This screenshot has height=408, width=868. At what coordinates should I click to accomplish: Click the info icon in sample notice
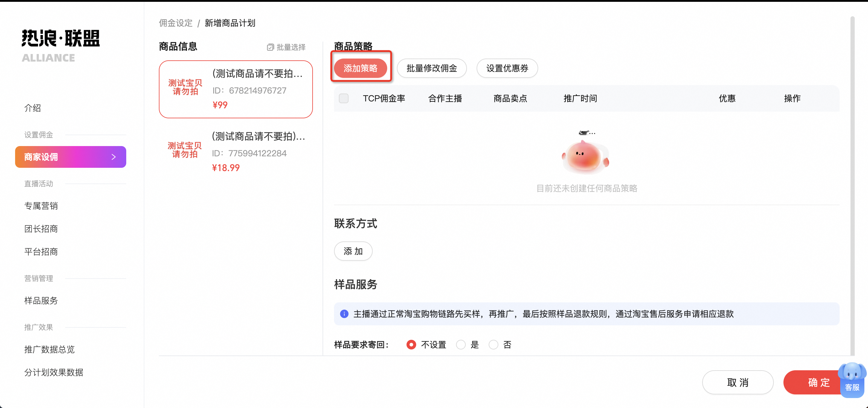[344, 314]
